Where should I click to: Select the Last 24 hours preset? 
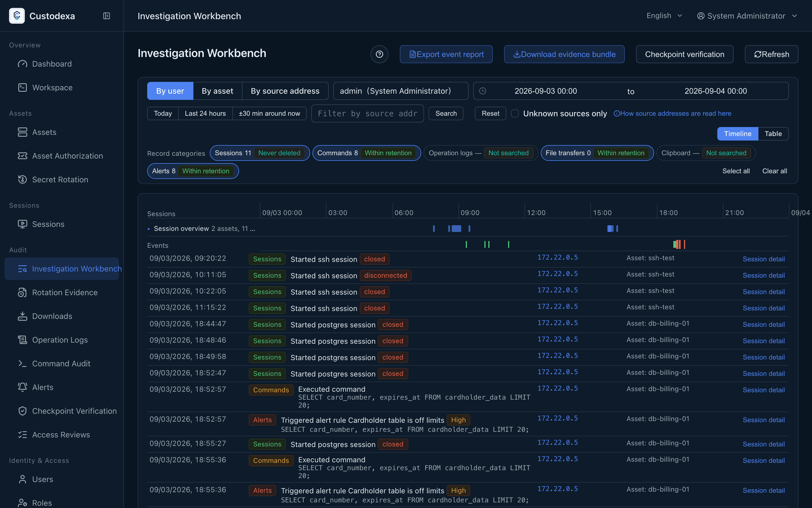[x=205, y=113]
